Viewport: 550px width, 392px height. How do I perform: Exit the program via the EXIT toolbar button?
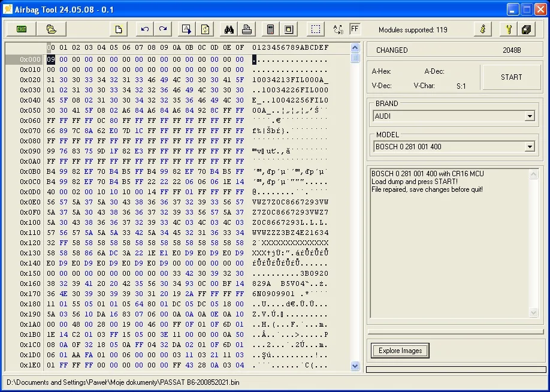(x=20, y=29)
